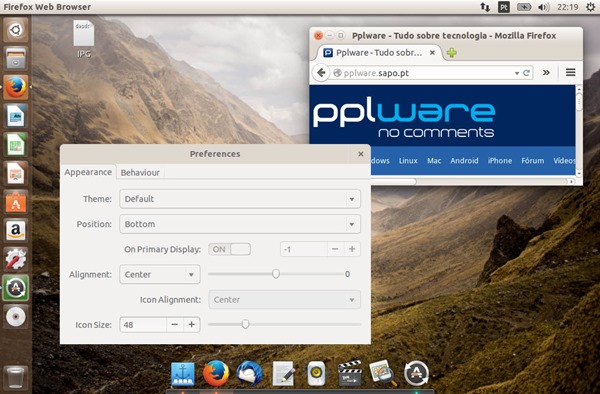The image size is (600, 394).
Task: Open LibreOffice Calc in launcher
Action: pyautogui.click(x=16, y=145)
